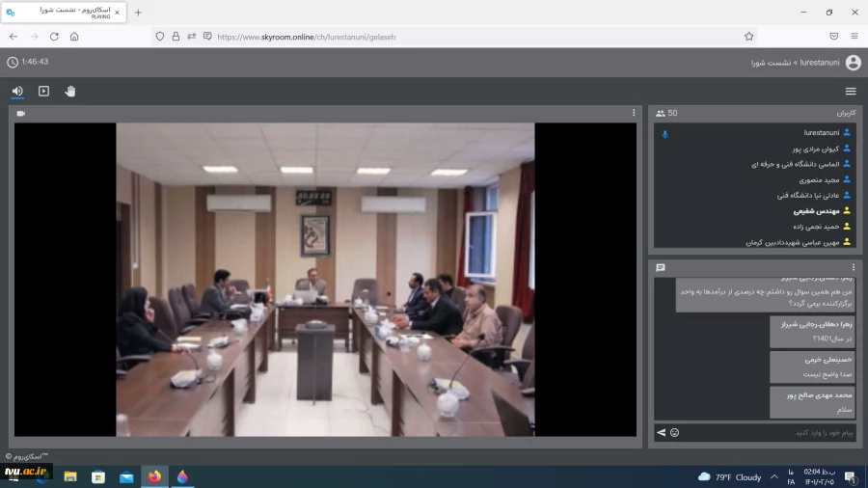The image size is (868, 488).
Task: Click chat message from محمد مهدی صالح پور
Action: tap(812, 402)
